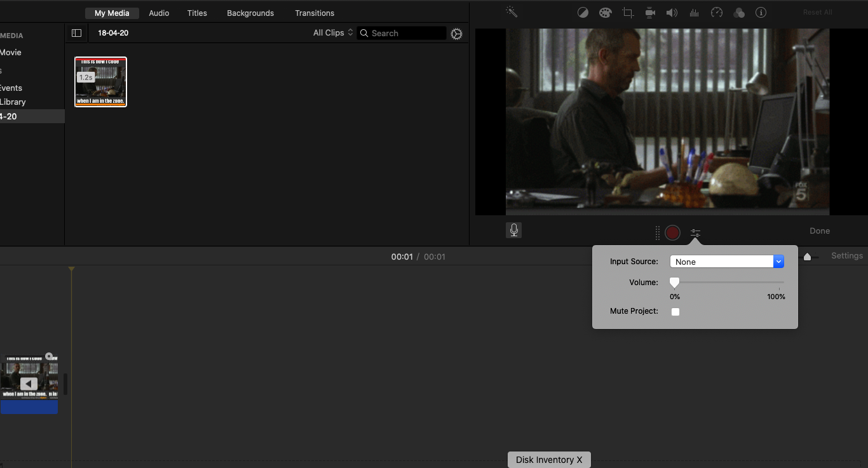Switch to the My Media tab
The image size is (868, 468).
(x=112, y=13)
